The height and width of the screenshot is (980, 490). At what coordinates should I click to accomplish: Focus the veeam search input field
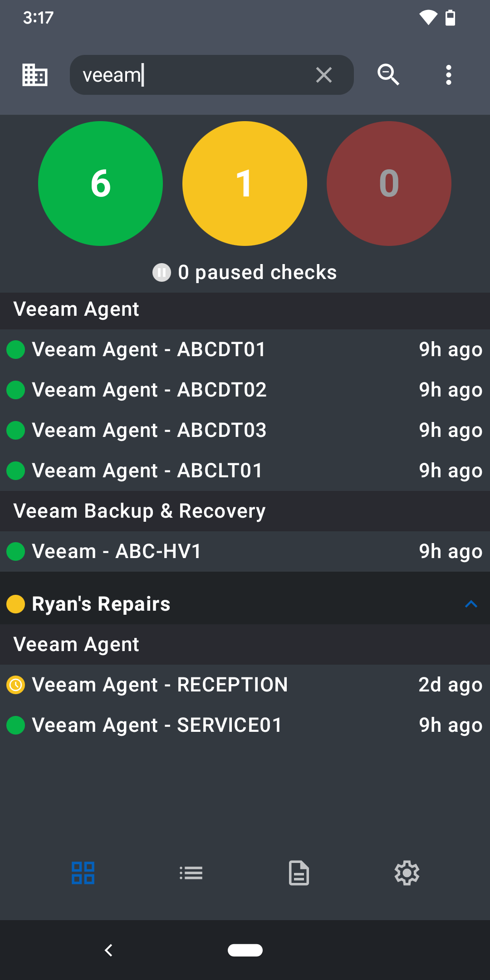point(195,75)
